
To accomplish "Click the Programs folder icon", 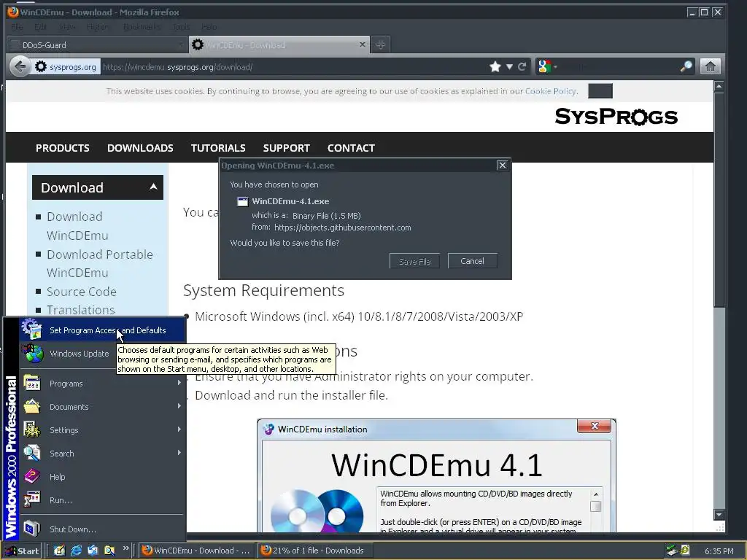I will (32, 384).
